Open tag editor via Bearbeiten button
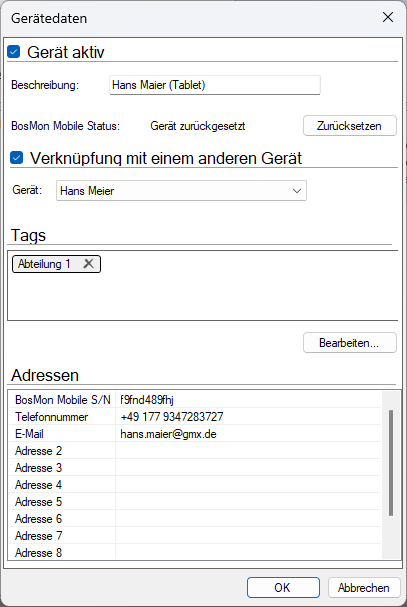The height and width of the screenshot is (607, 407). point(350,343)
